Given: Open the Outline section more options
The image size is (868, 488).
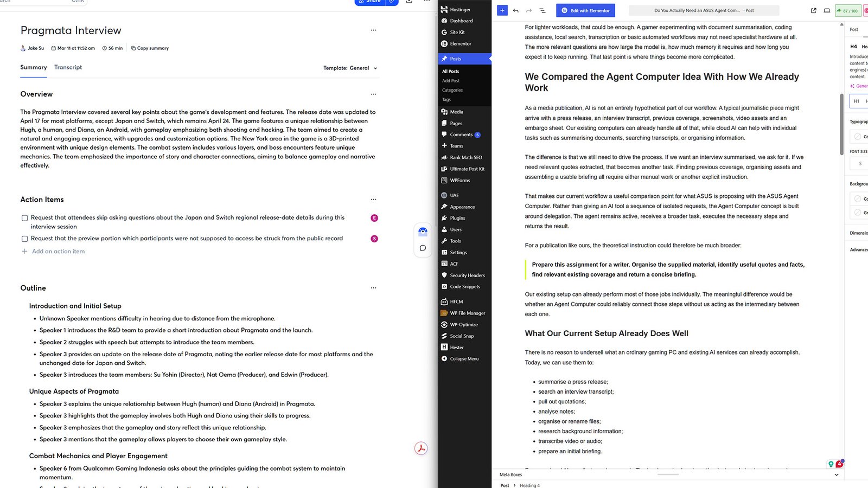Looking at the screenshot, I should (373, 288).
